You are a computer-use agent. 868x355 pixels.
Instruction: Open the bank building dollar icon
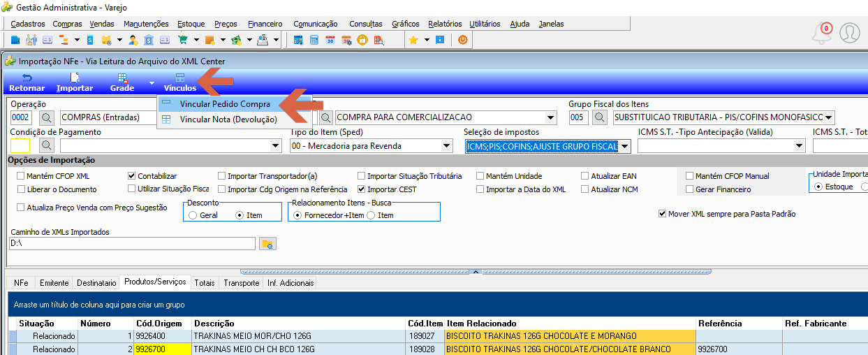149,40
